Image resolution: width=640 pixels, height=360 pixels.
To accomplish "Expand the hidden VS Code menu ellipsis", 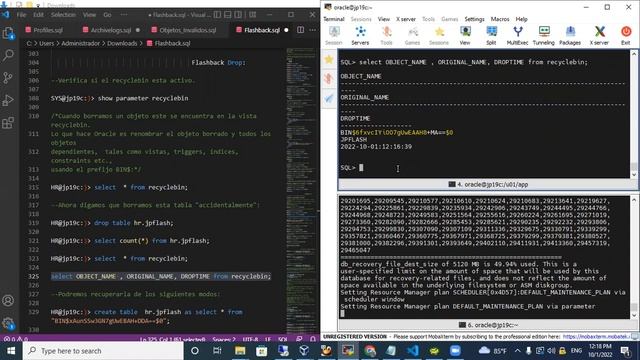I will (x=124, y=15).
